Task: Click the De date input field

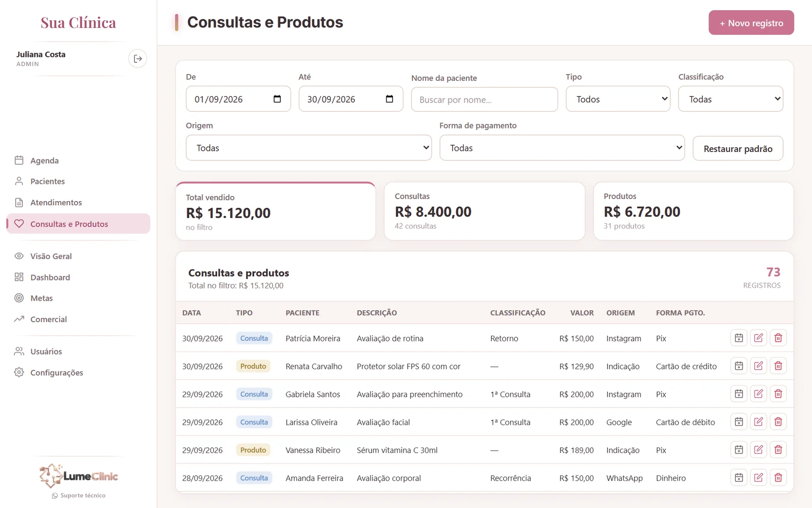Action: tap(239, 99)
